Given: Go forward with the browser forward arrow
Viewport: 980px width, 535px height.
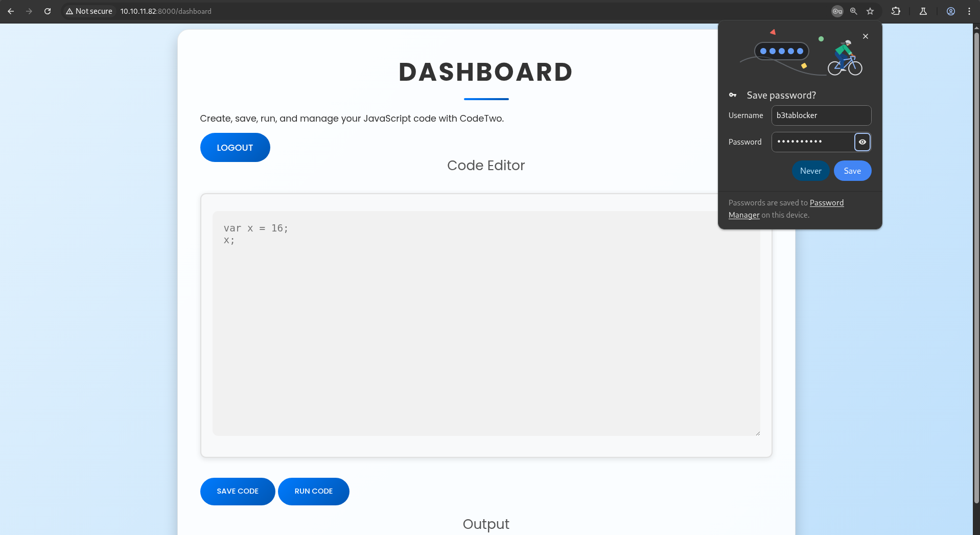Looking at the screenshot, I should pyautogui.click(x=29, y=11).
